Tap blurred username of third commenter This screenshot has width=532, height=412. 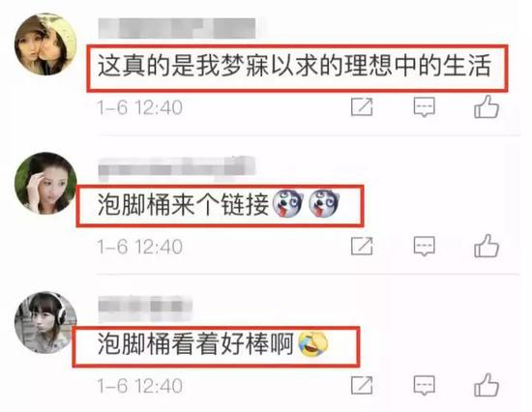point(145,308)
